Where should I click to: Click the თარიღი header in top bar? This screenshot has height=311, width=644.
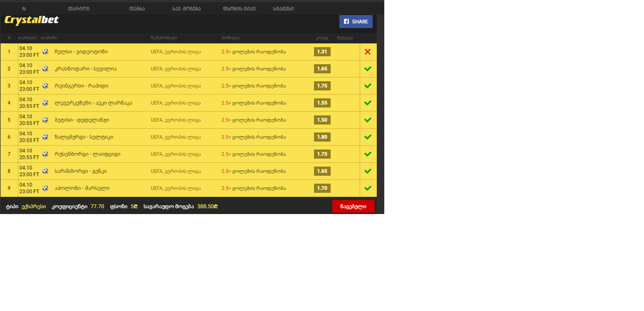coord(79,9)
